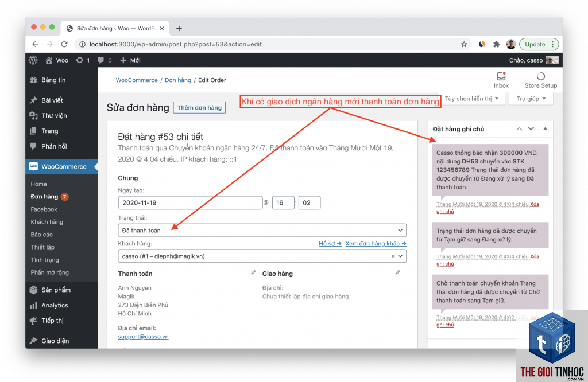Open Phần mở rộng extensions submenu
This screenshot has height=382, width=588.
pos(49,272)
